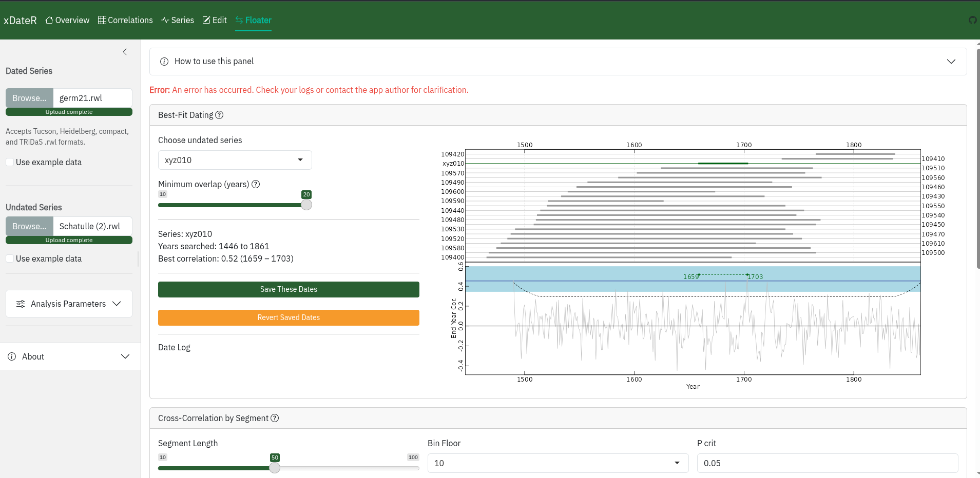This screenshot has width=980, height=478.
Task: Open the Bin Floor dropdown
Action: coord(558,463)
